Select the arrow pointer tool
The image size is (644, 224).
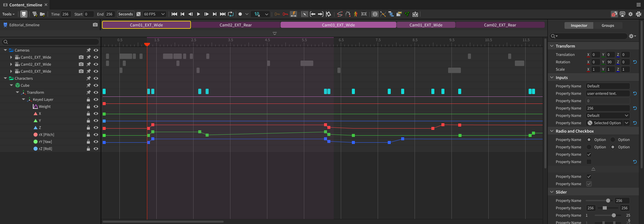tap(304, 14)
